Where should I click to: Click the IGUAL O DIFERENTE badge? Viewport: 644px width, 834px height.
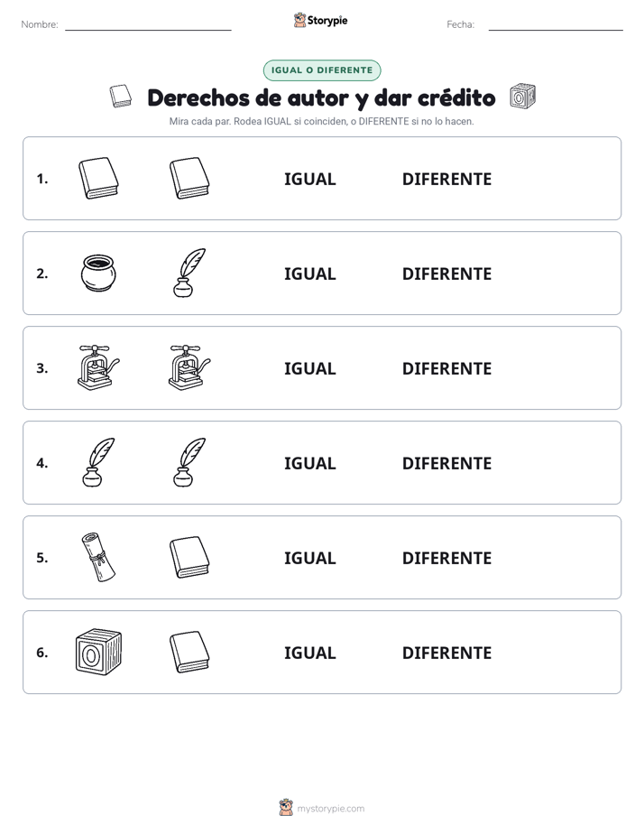(322, 70)
